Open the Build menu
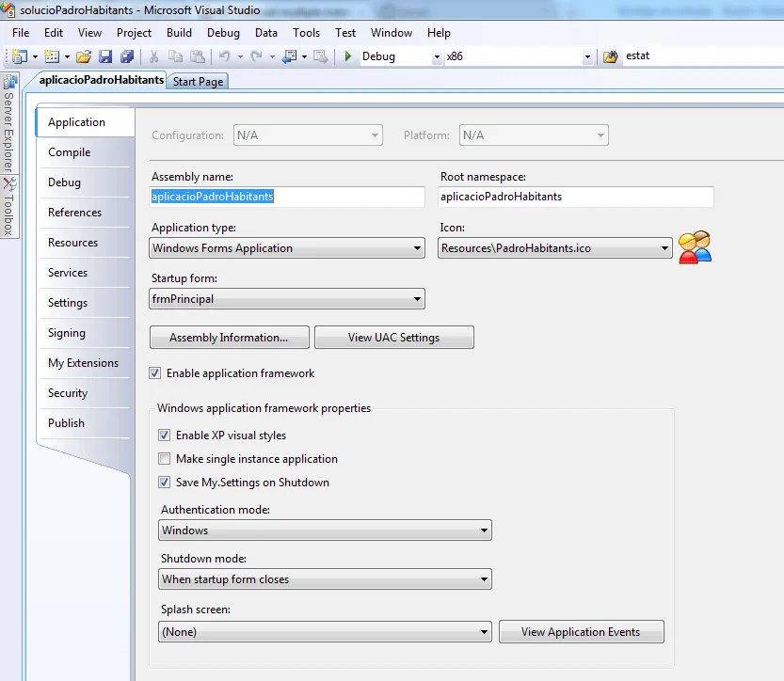 coord(179,33)
